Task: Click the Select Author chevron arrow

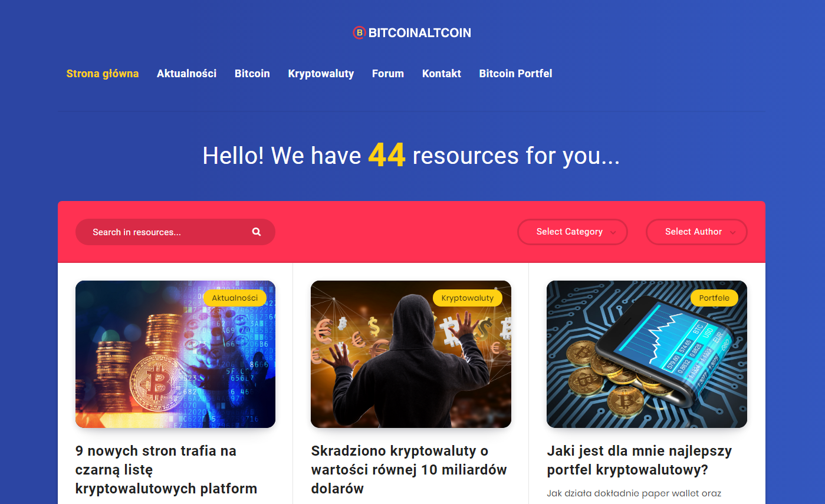Action: [733, 233]
